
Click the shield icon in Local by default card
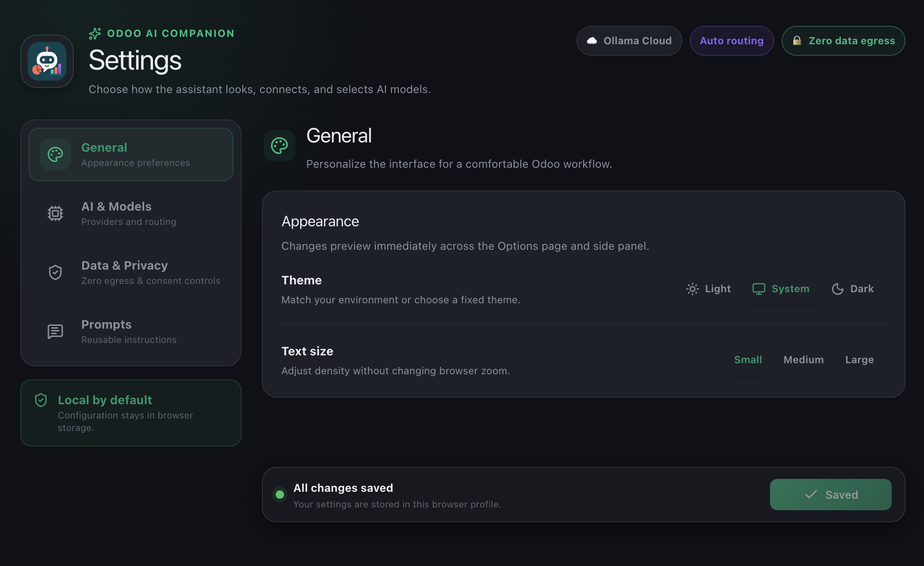(41, 400)
